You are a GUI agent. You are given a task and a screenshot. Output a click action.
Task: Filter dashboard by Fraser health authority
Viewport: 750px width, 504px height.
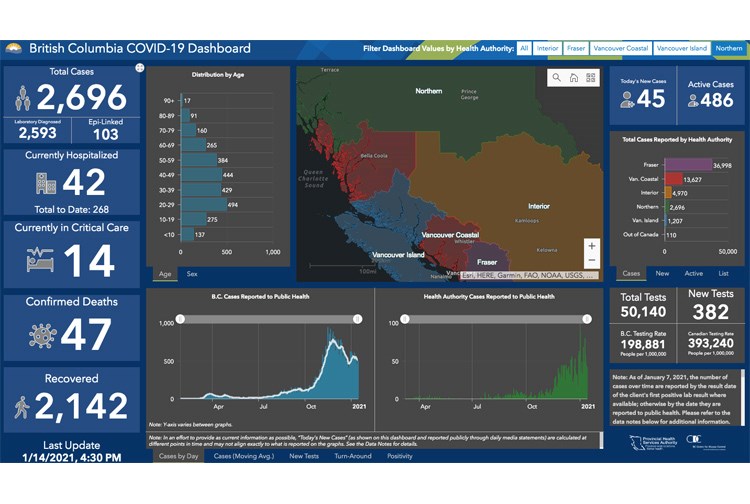(x=576, y=48)
